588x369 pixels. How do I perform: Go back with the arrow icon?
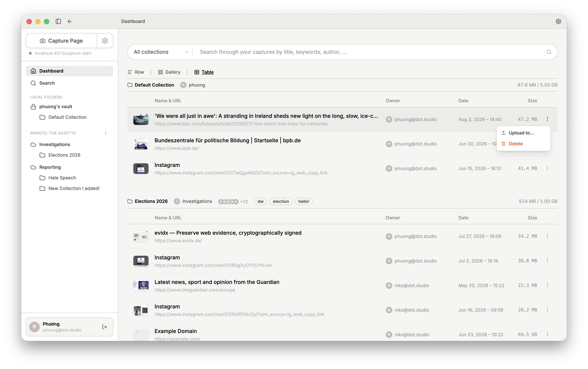pos(70,21)
